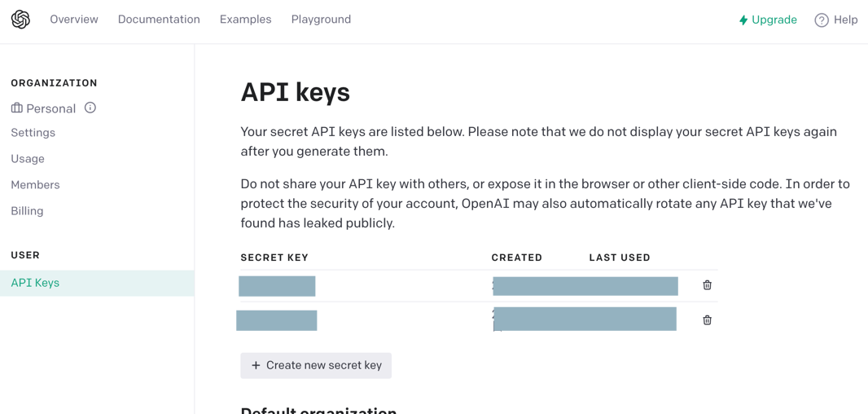This screenshot has width=868, height=414.
Task: Click the plus icon for new key
Action: click(256, 366)
